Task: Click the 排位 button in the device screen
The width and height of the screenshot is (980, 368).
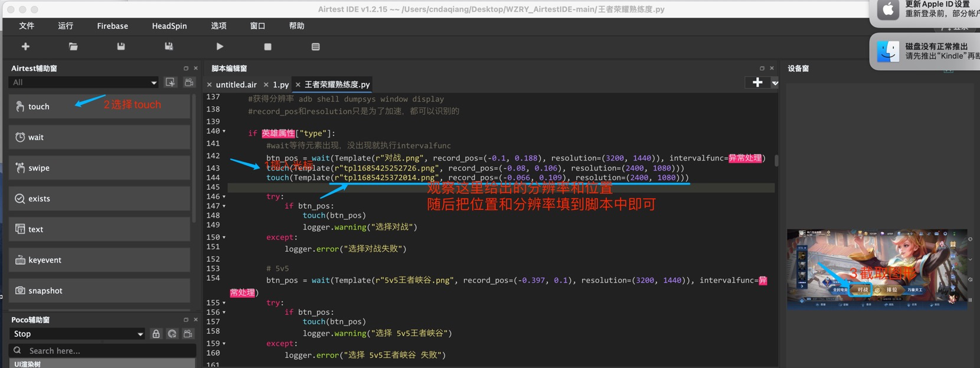Action: point(891,290)
